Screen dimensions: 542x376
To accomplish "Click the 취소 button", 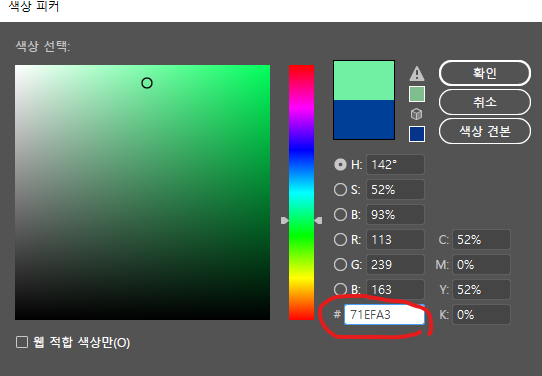I will [485, 102].
